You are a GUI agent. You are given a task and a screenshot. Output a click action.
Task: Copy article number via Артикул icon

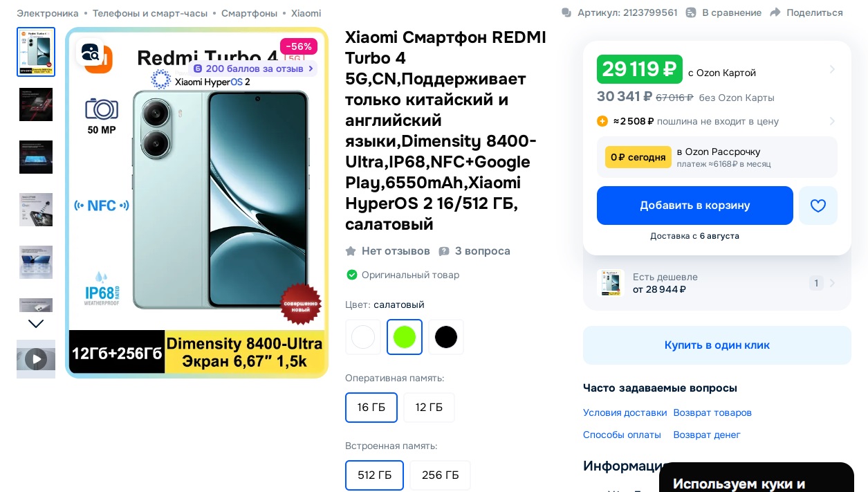point(566,12)
